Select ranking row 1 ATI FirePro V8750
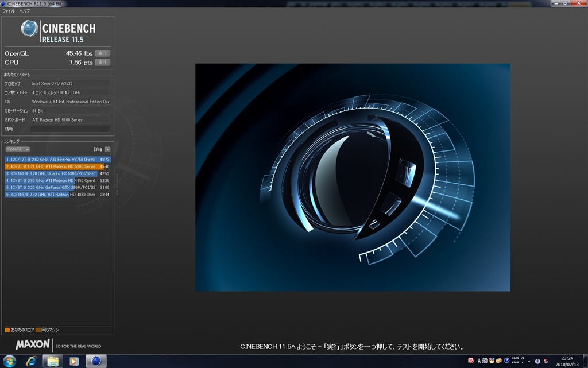This screenshot has height=368, width=588. (x=58, y=160)
